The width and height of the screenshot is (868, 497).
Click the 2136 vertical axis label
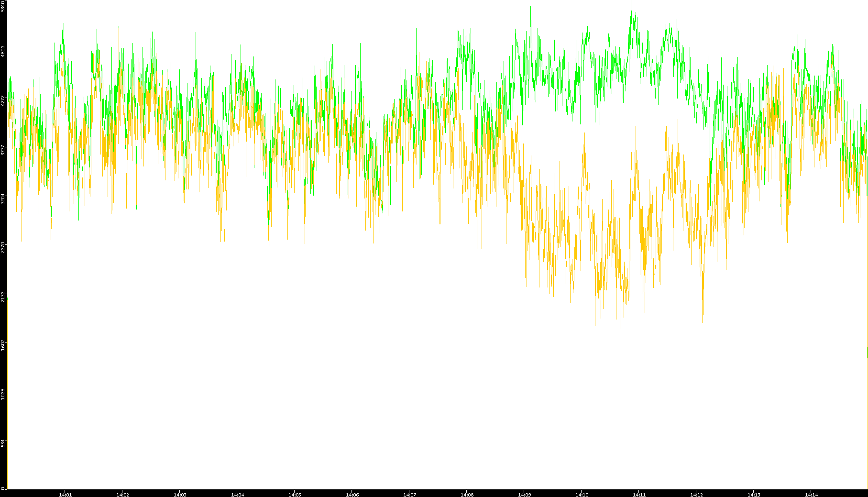[x=3, y=297]
